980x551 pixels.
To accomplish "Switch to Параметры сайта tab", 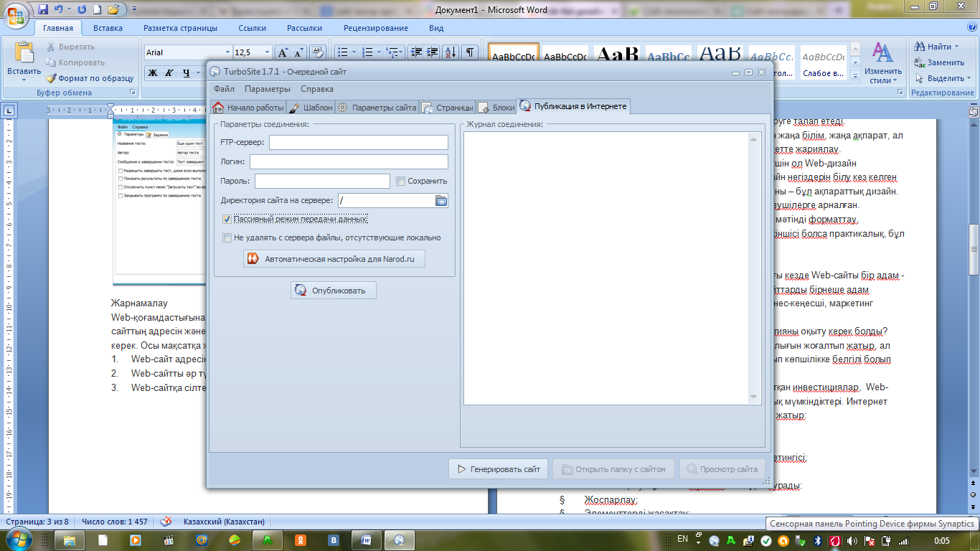I will tap(377, 108).
